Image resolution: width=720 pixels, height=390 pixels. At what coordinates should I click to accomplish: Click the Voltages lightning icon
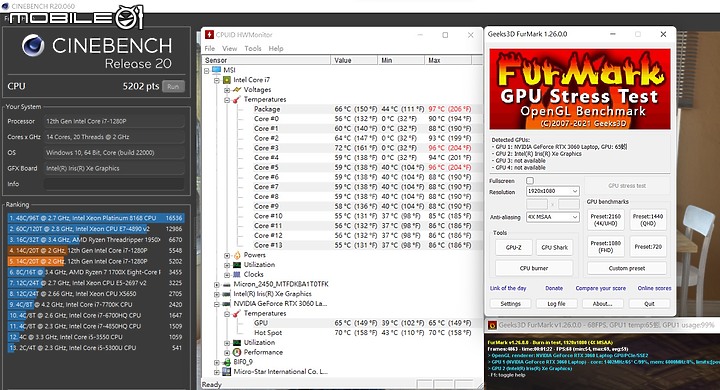(237, 90)
